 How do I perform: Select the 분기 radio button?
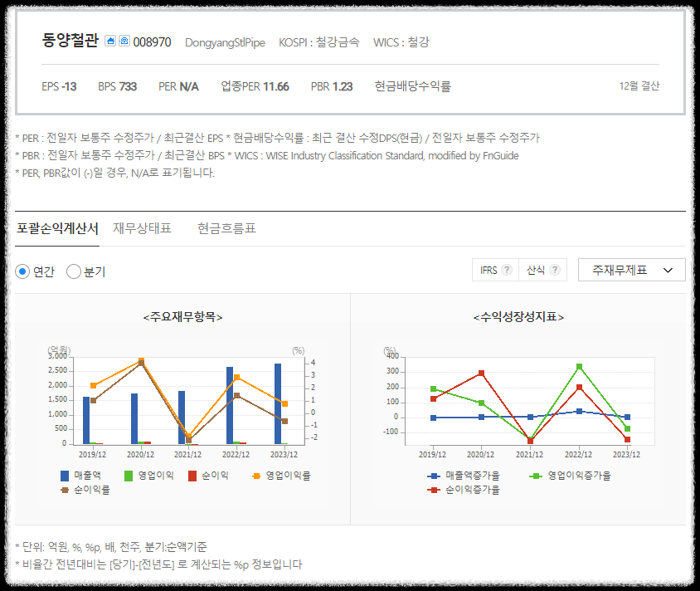pos(74,271)
